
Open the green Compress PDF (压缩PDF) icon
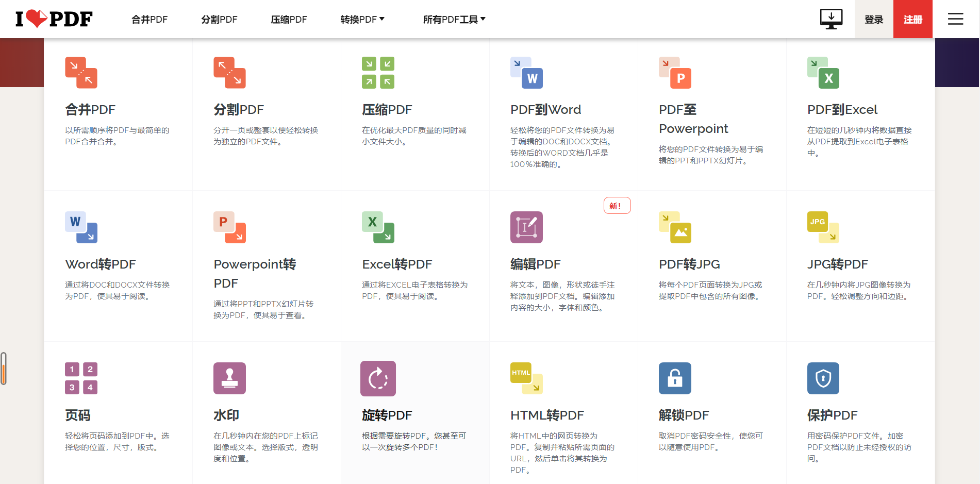pos(378,73)
